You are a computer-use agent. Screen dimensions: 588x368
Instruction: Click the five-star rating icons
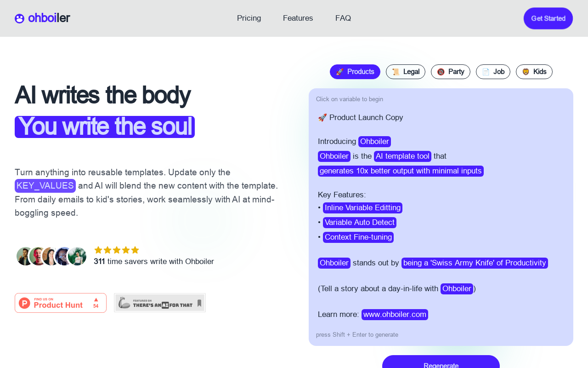tap(117, 250)
